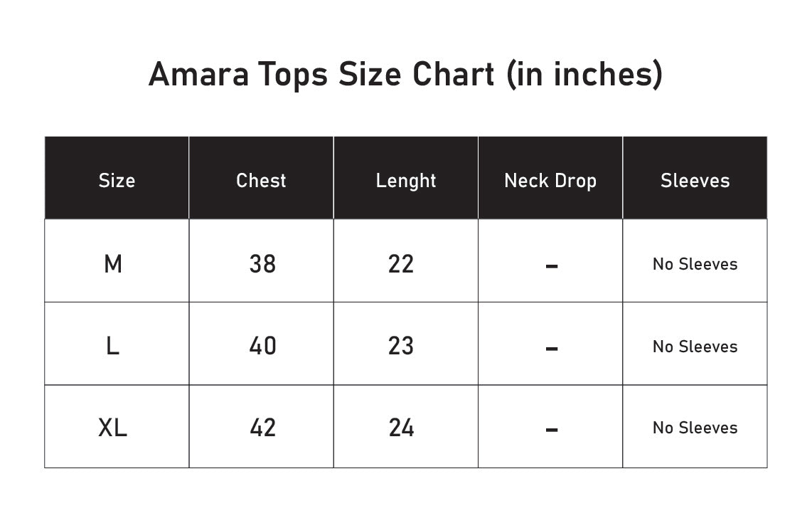
Task: Select chest value 42
Action: coord(262,428)
